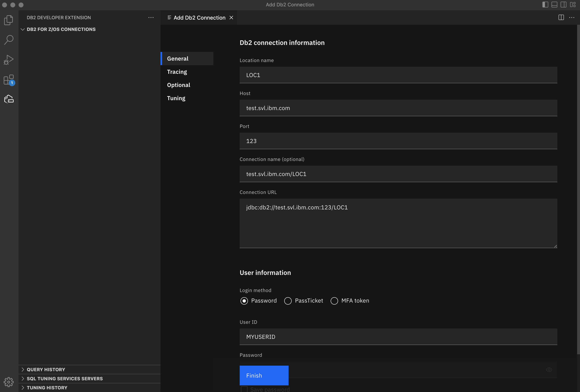Screen dimensions: 580x392
Task: Switch to the Optional settings tab
Action: coord(187,85)
